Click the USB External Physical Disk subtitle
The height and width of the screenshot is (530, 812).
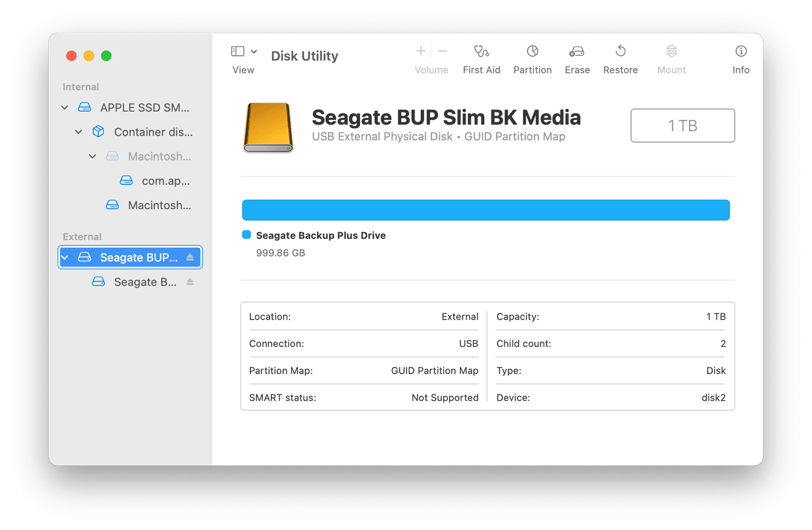[x=439, y=137]
